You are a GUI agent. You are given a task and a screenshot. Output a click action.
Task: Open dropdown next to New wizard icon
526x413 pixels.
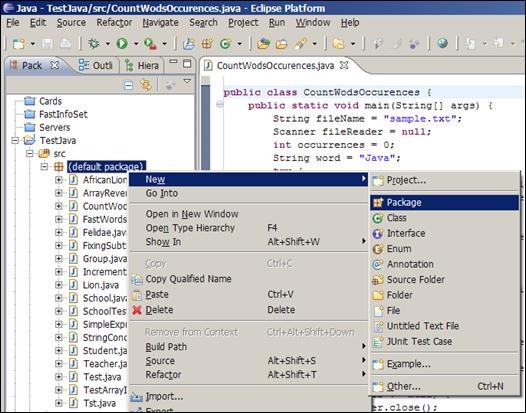(33, 44)
